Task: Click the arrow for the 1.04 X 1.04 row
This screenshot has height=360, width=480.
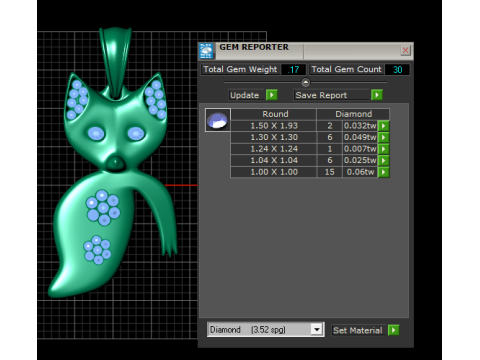Action: click(x=384, y=160)
